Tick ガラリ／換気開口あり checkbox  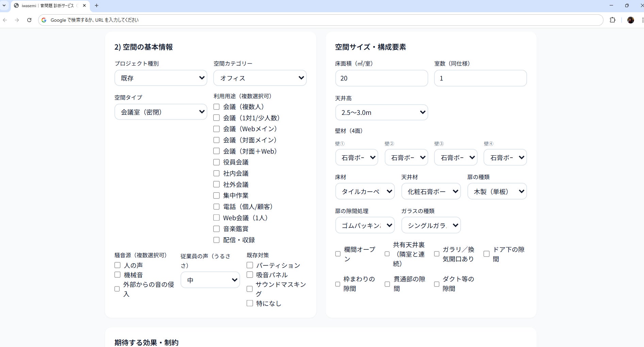click(x=437, y=254)
